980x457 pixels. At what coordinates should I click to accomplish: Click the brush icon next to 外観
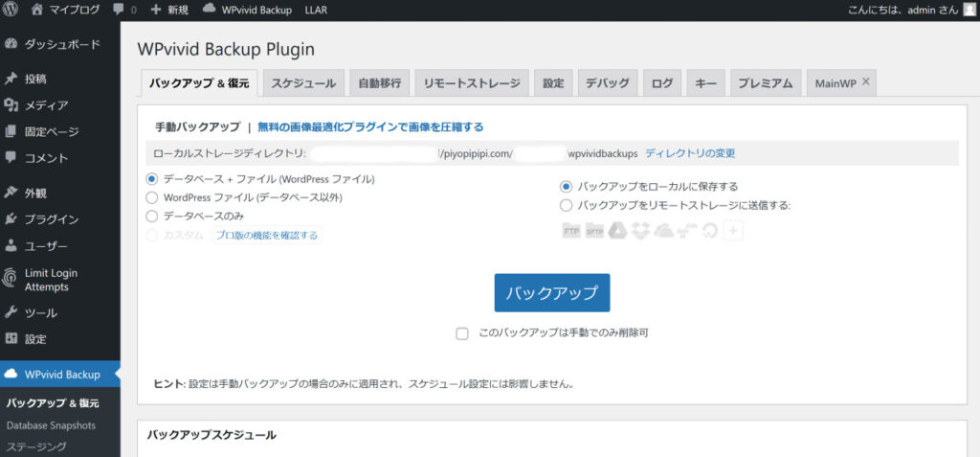pyautogui.click(x=11, y=193)
